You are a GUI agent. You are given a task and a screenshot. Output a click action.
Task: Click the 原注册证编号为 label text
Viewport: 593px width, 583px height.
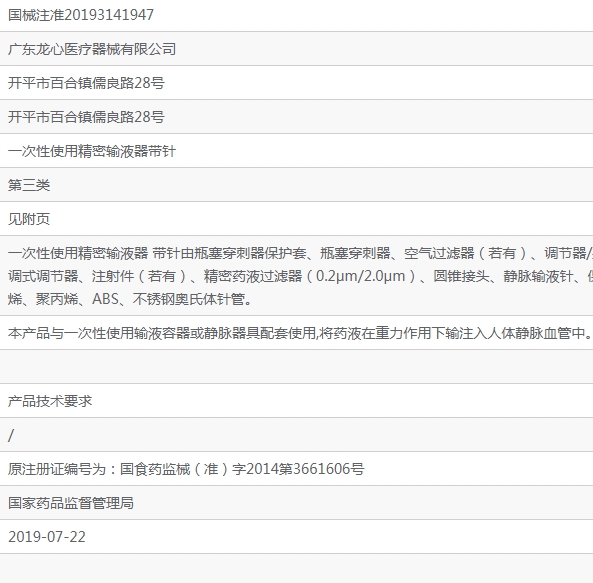click(x=57, y=469)
